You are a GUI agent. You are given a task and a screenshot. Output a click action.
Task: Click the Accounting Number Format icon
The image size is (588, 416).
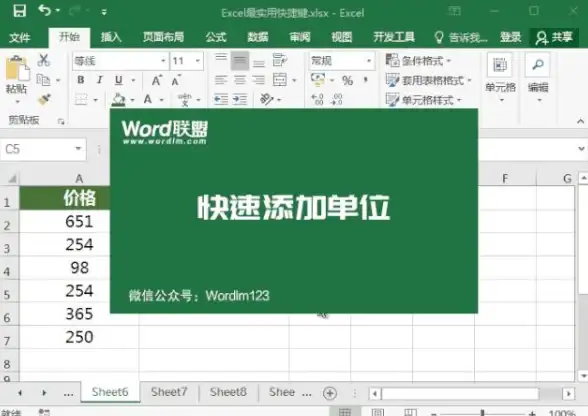[x=318, y=80]
